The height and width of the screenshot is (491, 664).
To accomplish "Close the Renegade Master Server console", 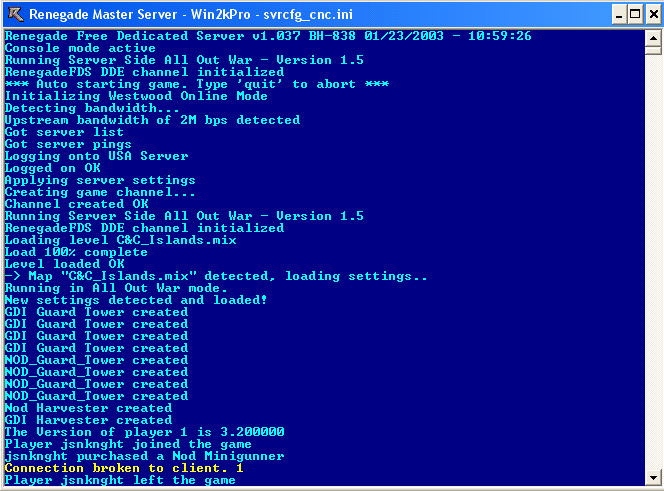I will (x=649, y=15).
